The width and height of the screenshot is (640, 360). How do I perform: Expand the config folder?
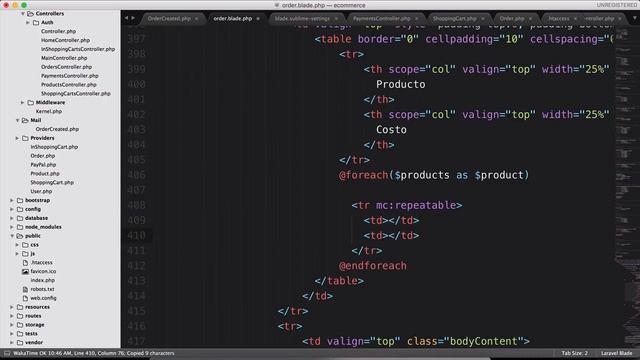point(12,209)
